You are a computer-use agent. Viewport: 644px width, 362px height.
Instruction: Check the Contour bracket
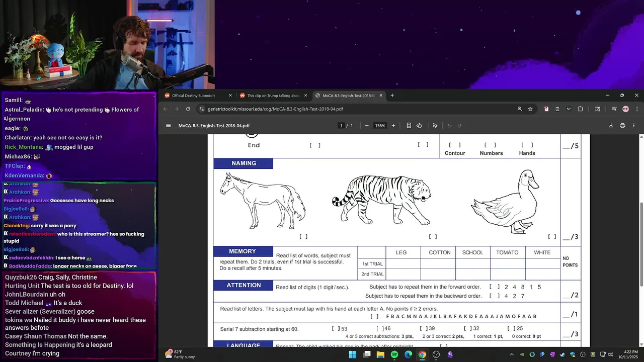click(455, 145)
